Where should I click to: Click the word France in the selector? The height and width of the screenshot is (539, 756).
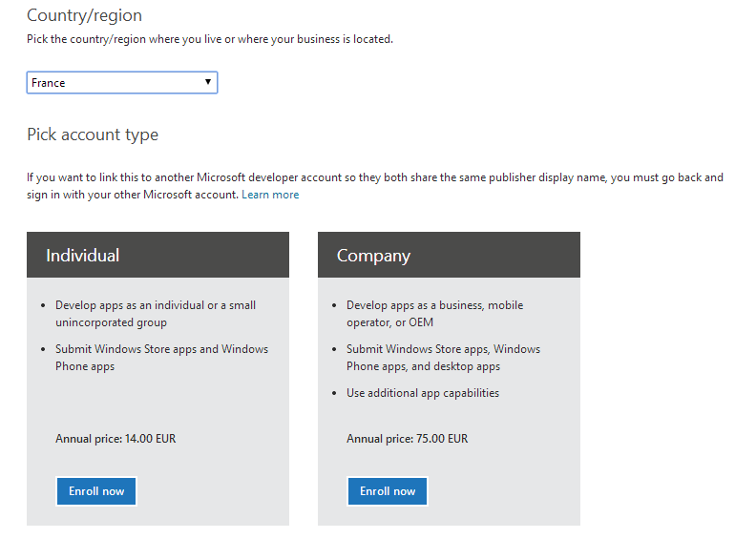[x=49, y=83]
